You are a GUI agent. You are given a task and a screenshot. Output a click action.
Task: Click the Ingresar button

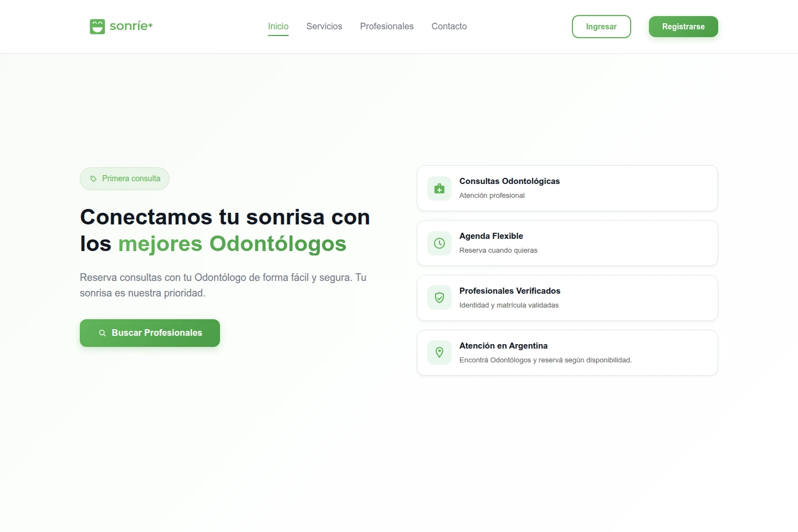(x=601, y=27)
